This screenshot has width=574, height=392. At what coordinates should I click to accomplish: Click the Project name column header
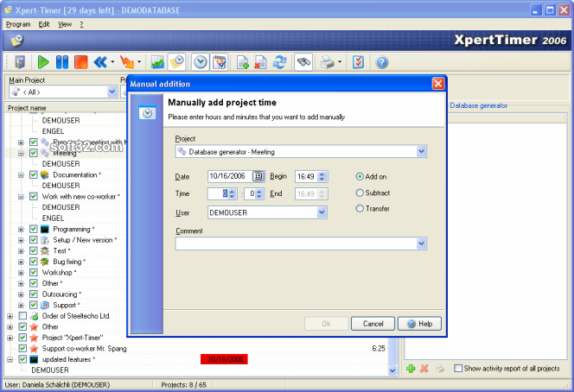point(65,108)
